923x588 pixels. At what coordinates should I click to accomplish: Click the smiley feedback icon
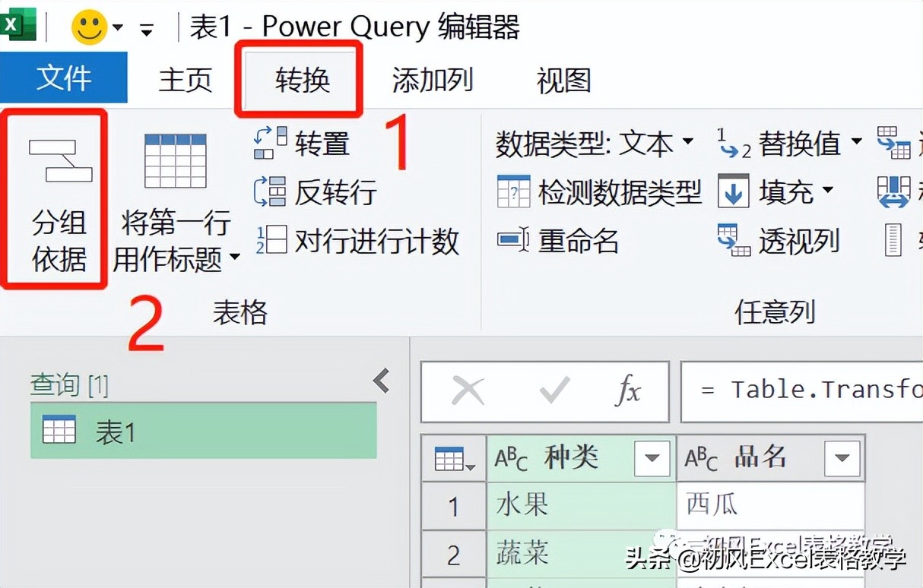coord(89,27)
